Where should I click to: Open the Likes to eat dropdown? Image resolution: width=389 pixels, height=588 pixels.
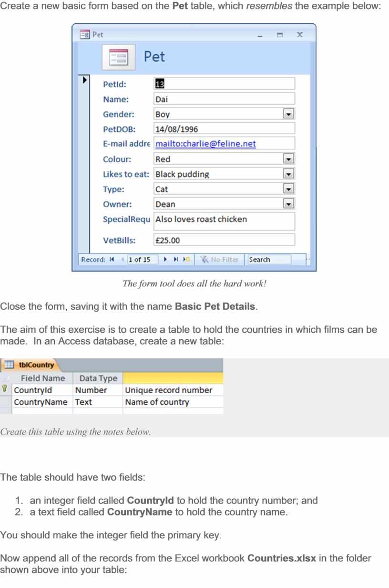click(x=288, y=174)
